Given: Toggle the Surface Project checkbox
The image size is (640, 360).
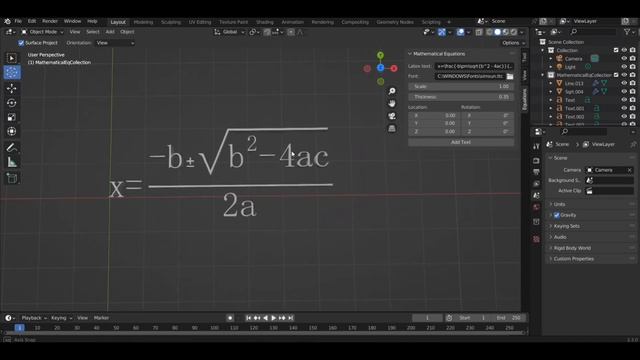Looking at the screenshot, I should point(21,43).
